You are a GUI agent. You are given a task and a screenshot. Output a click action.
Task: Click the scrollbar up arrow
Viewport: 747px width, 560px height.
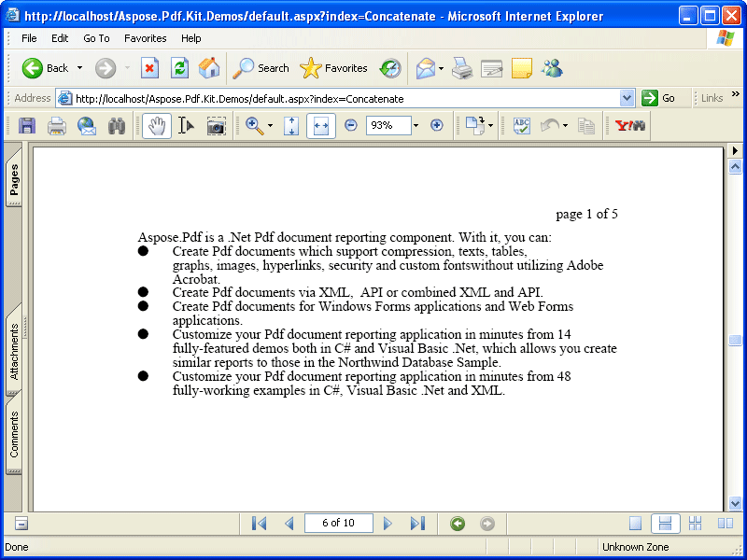point(735,166)
